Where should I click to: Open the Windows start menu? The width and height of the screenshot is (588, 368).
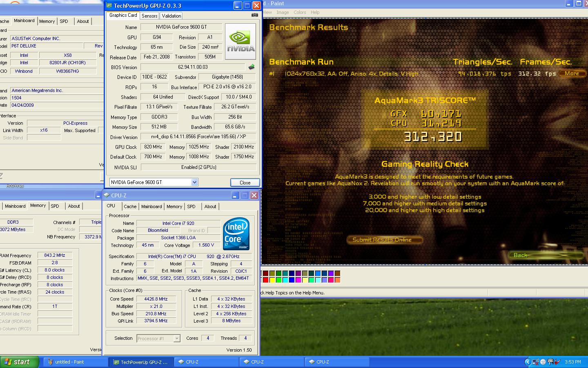click(19, 362)
